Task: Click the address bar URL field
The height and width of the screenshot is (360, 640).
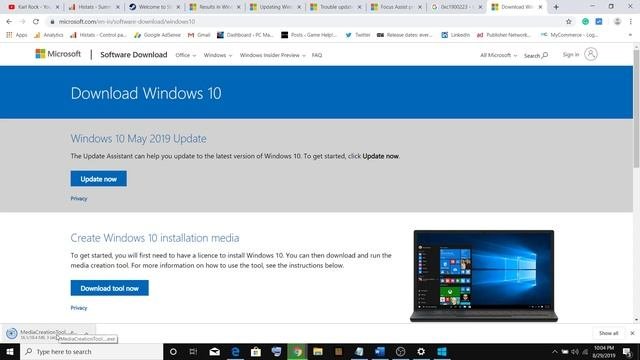Action: pos(304,22)
